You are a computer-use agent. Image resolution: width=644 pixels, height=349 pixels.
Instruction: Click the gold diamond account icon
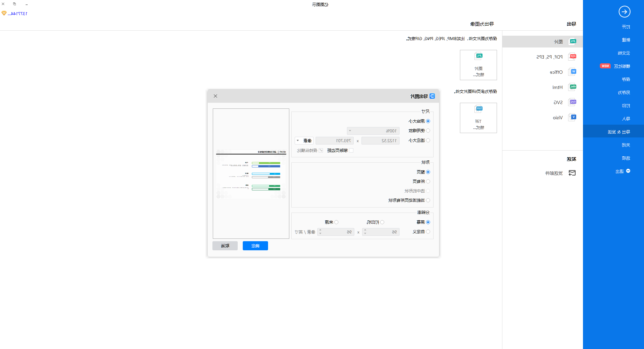point(4,13)
